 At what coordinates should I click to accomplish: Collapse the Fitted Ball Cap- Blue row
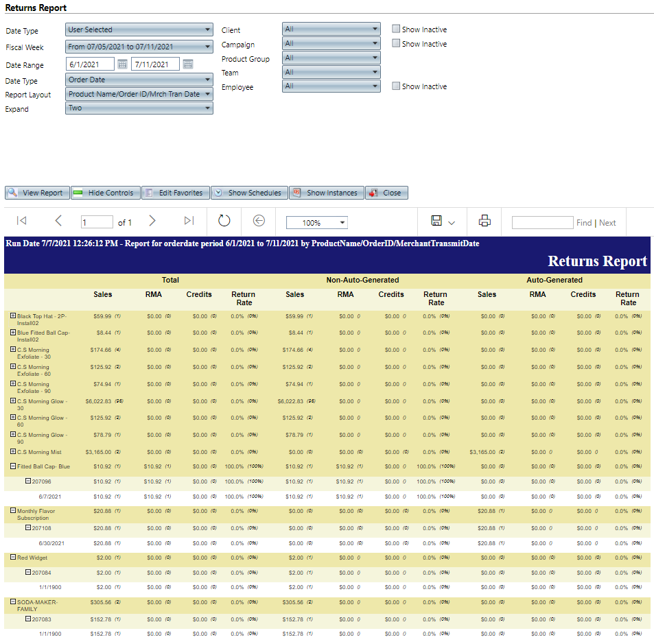click(12, 465)
